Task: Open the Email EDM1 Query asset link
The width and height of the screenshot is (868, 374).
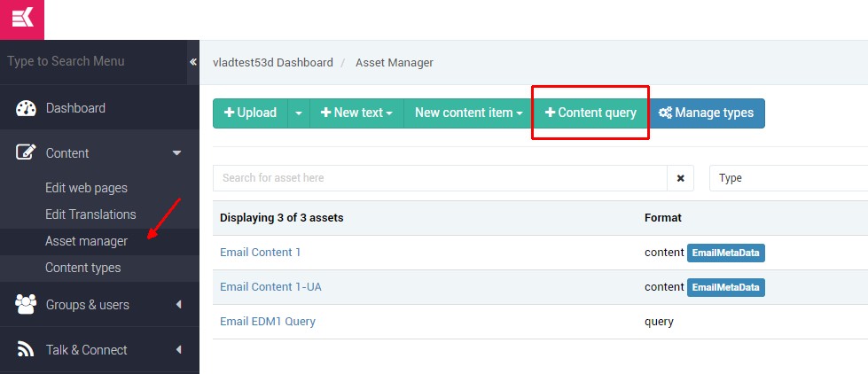Action: (268, 322)
